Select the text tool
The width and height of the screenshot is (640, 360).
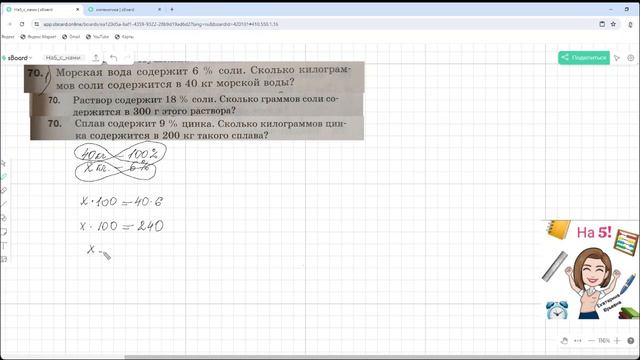pyautogui.click(x=4, y=246)
